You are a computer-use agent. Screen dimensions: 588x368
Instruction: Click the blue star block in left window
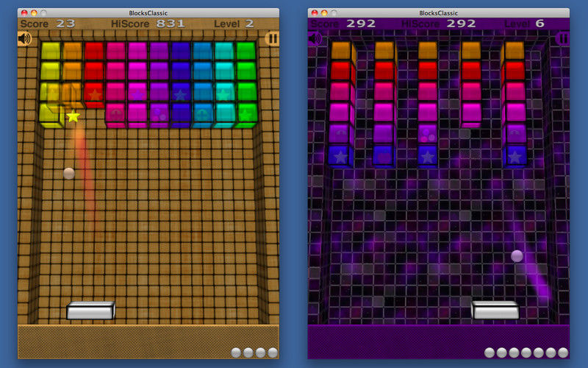181,93
